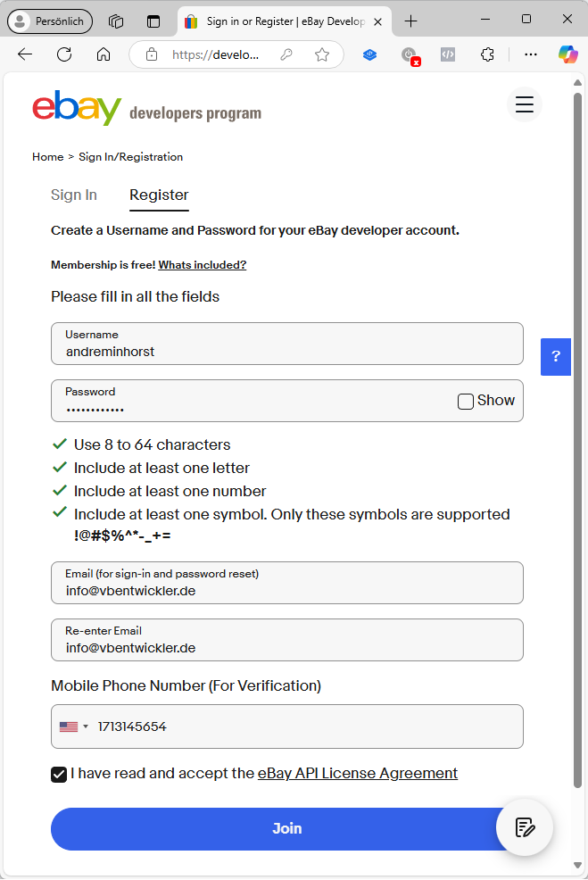
Task: Open the Copilot icon in the toolbar
Action: 567,54
